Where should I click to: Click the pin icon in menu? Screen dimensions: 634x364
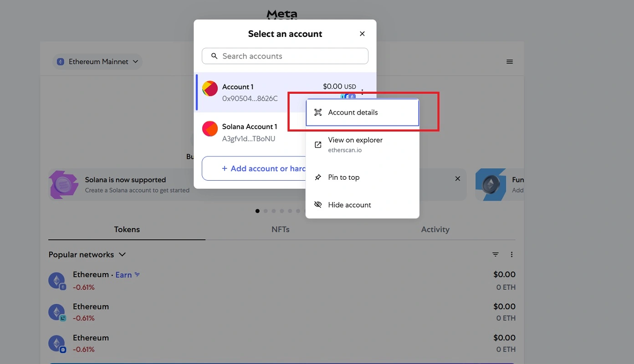tap(318, 177)
